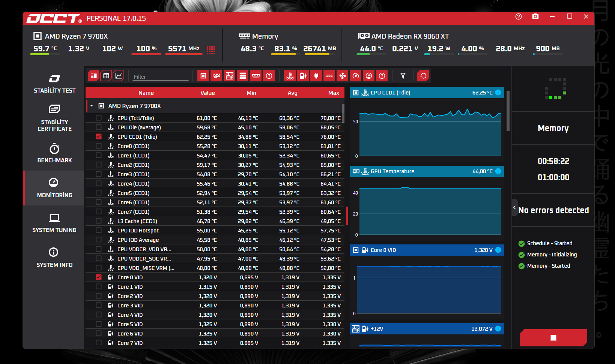
Task: Check the Core 7 VID checkbox
Action: (x=99, y=343)
